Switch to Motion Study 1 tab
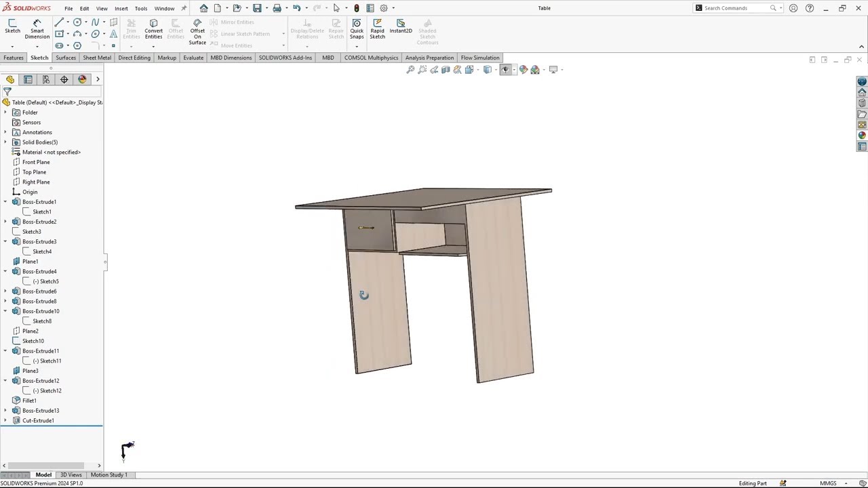This screenshot has height=488, width=868. coord(108,474)
